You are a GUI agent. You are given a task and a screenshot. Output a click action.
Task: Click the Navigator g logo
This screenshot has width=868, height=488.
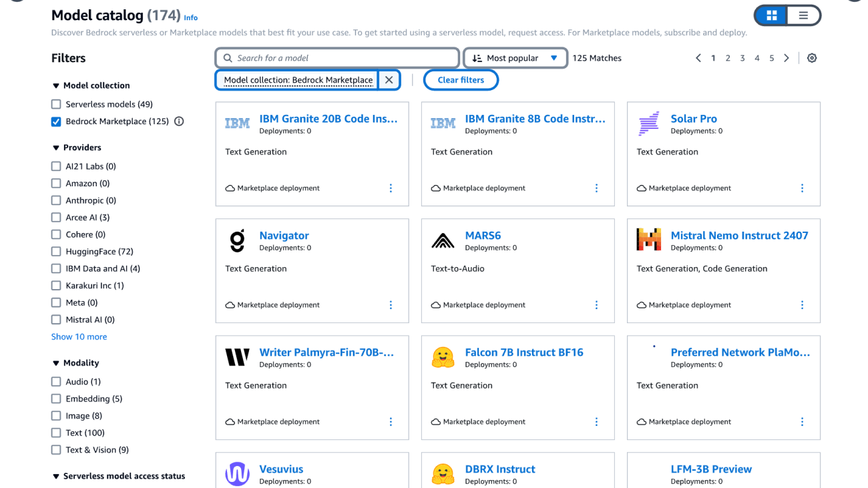click(x=237, y=241)
